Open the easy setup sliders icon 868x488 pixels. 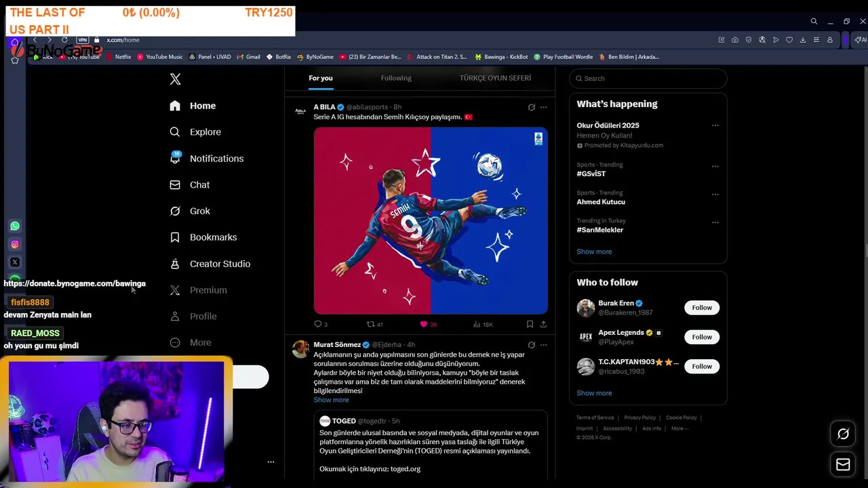(816, 40)
